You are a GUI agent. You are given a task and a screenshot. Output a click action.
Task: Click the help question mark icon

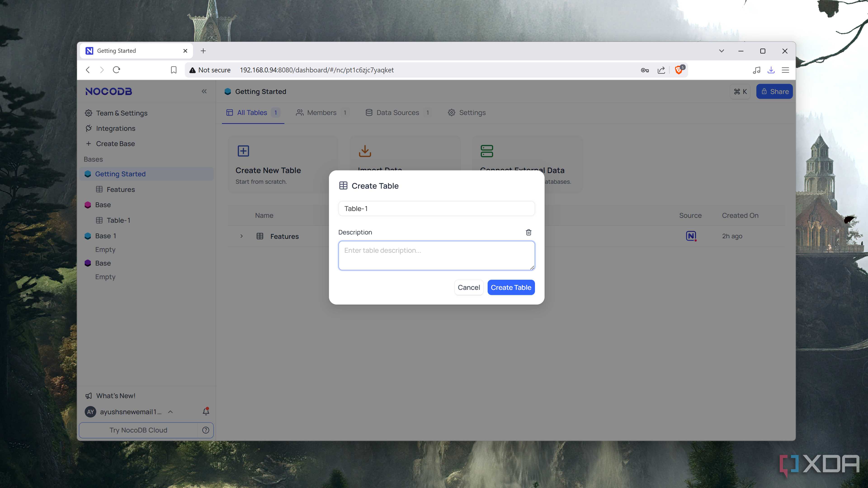(205, 430)
